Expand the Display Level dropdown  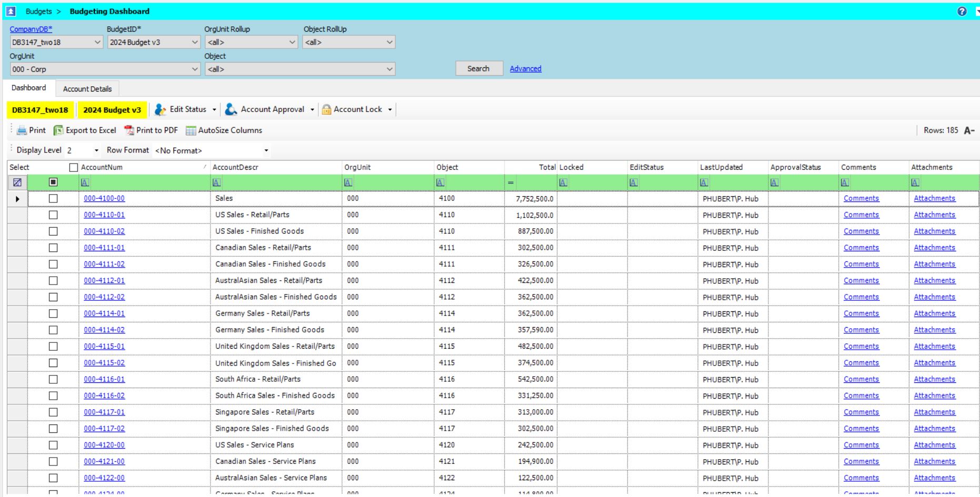point(96,150)
